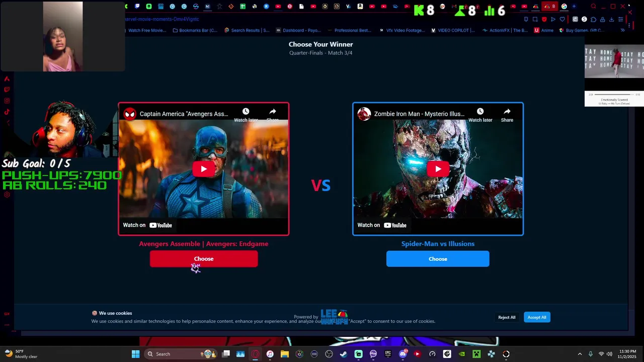The width and height of the screenshot is (644, 362).
Task: Choose Spider-Man vs Illusions as the winner
Action: [x=438, y=259]
